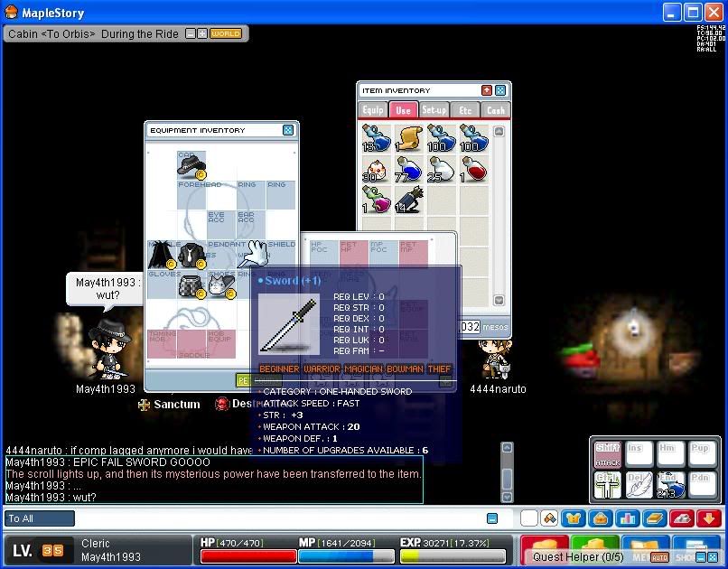
Task: Select the purple potion in the Use inventory
Action: coord(377,200)
